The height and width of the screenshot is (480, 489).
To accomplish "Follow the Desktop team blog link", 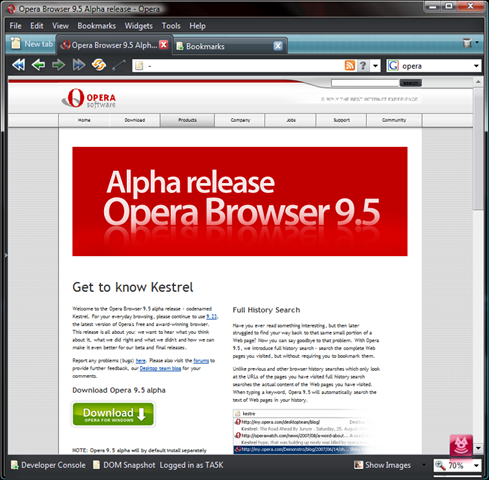I will click(160, 368).
